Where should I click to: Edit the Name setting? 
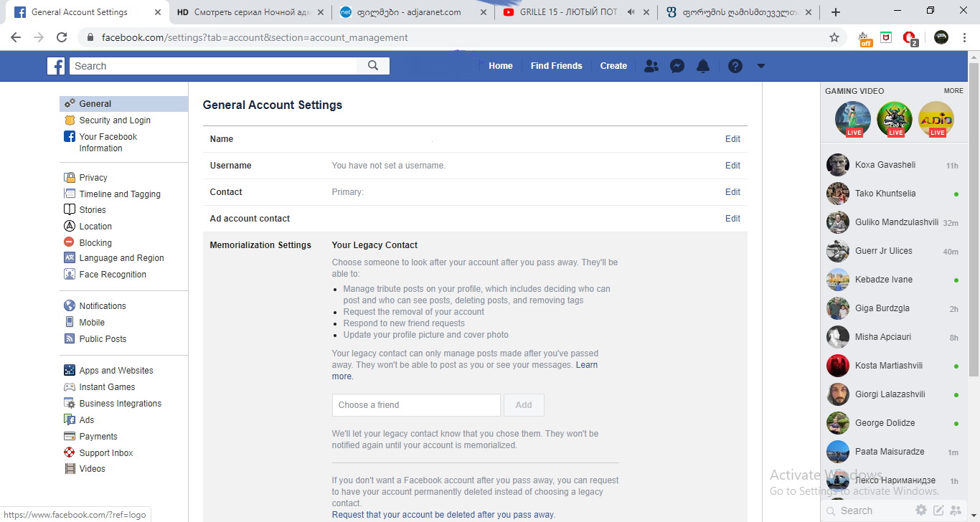coord(732,139)
